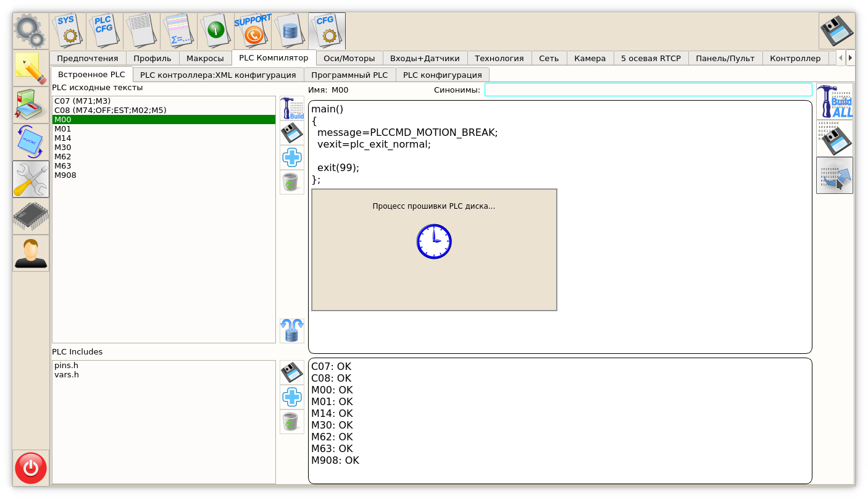The height and width of the screenshot is (499, 868).
Task: Click the red power button
Action: pyautogui.click(x=31, y=468)
